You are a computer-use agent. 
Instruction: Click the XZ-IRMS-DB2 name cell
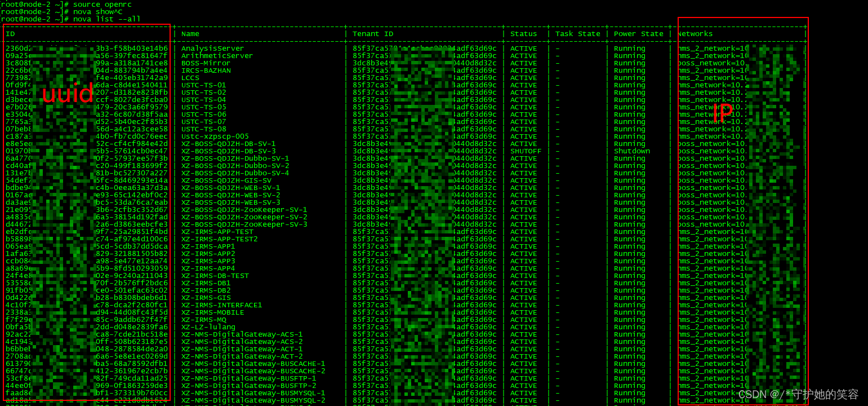pyautogui.click(x=206, y=290)
